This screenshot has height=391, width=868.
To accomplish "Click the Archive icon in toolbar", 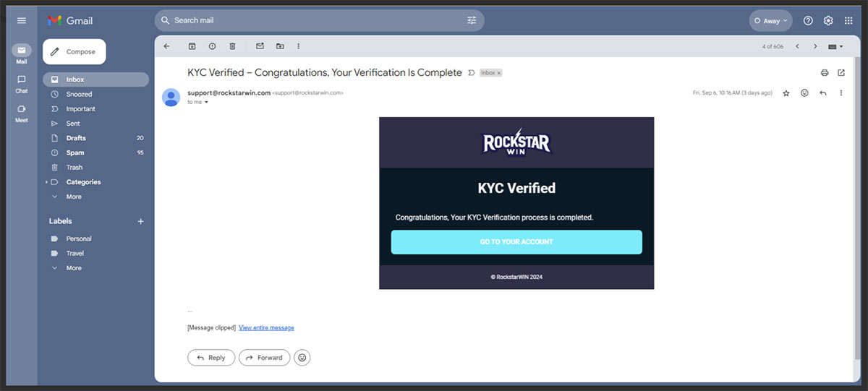I will tap(192, 46).
